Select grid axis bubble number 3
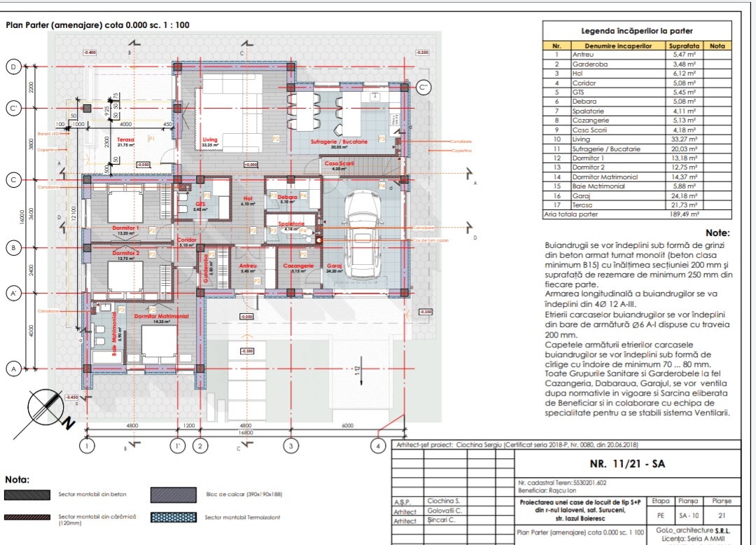Screen dimensions: 756x545 pos(288,445)
